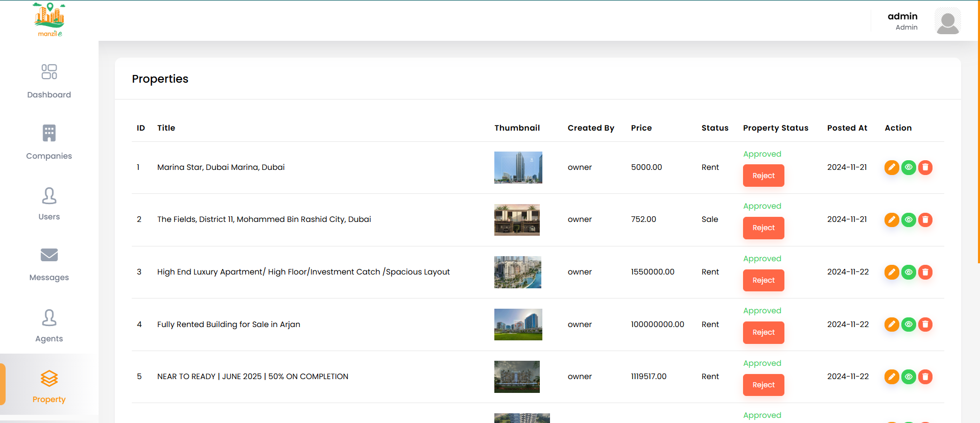Go to Companies in the sidebar

(x=49, y=142)
